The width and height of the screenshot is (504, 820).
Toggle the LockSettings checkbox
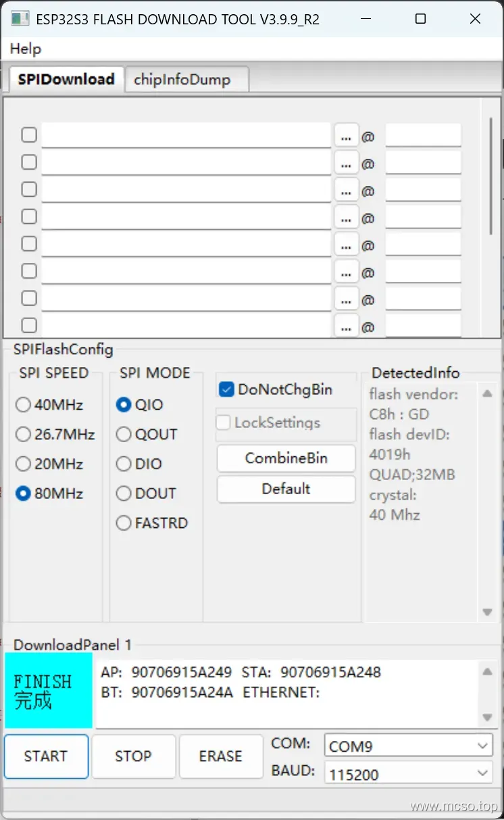pyautogui.click(x=223, y=423)
